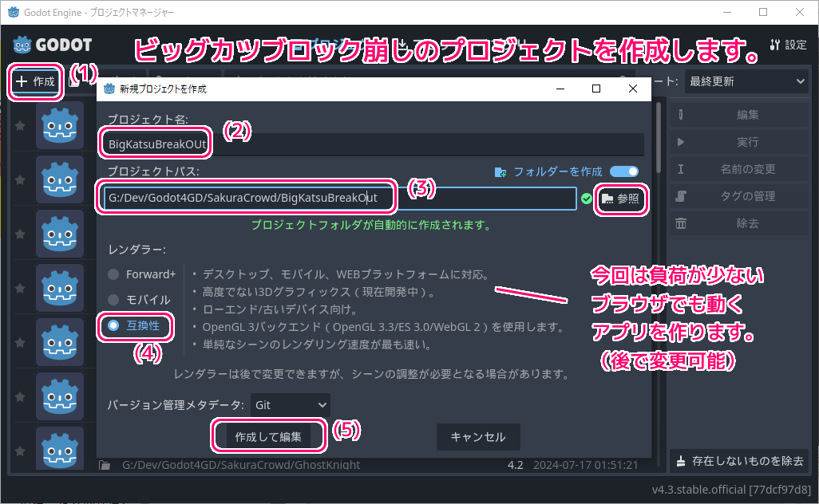Click the seventh project's favorite star
The image size is (819, 504).
20,451
